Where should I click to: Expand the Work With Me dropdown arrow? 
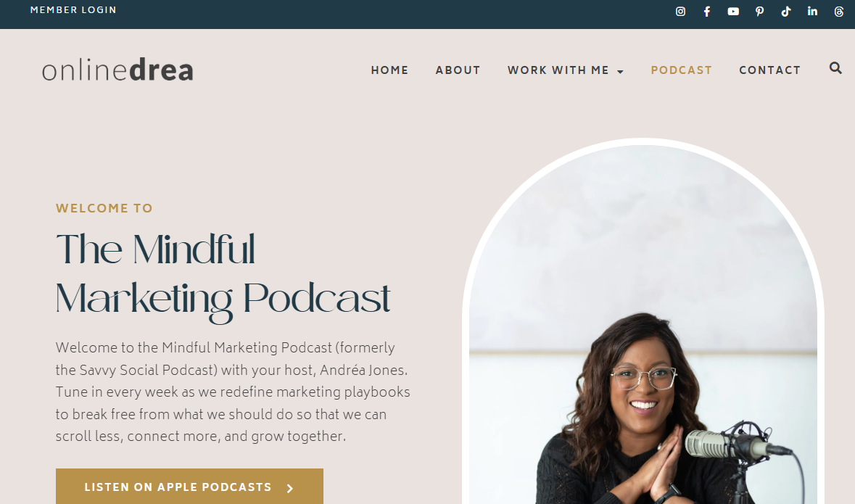(620, 72)
